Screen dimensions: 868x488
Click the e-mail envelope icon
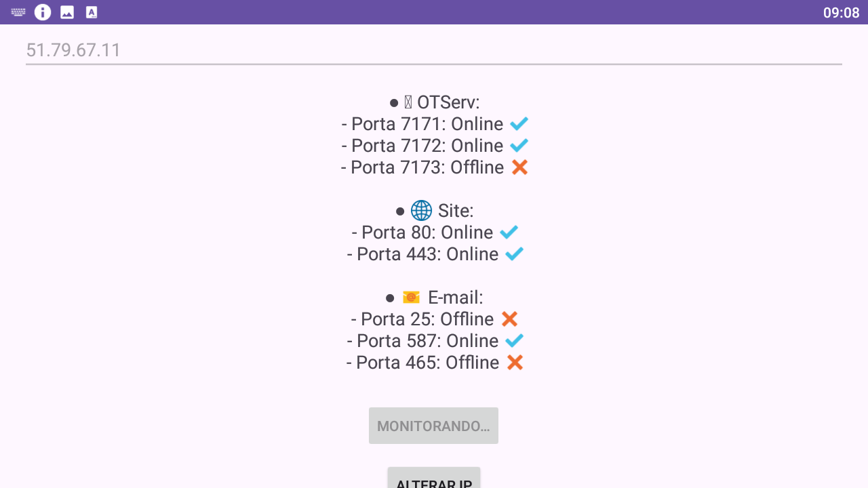(x=411, y=298)
